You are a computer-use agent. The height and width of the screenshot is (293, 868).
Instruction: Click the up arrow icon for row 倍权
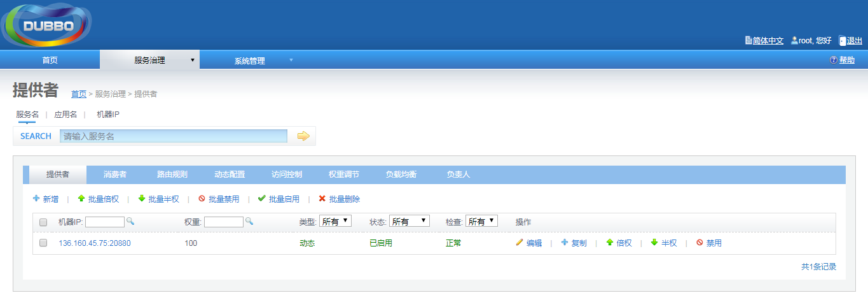(609, 243)
